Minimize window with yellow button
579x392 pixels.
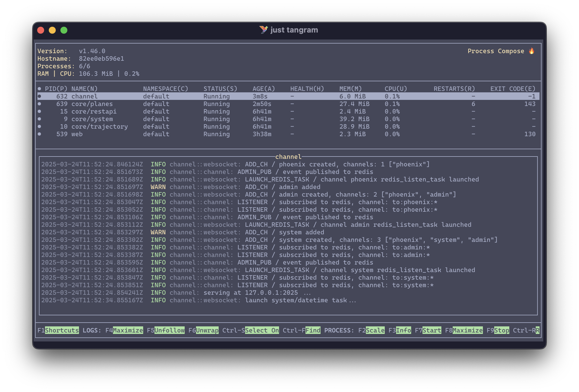52,30
